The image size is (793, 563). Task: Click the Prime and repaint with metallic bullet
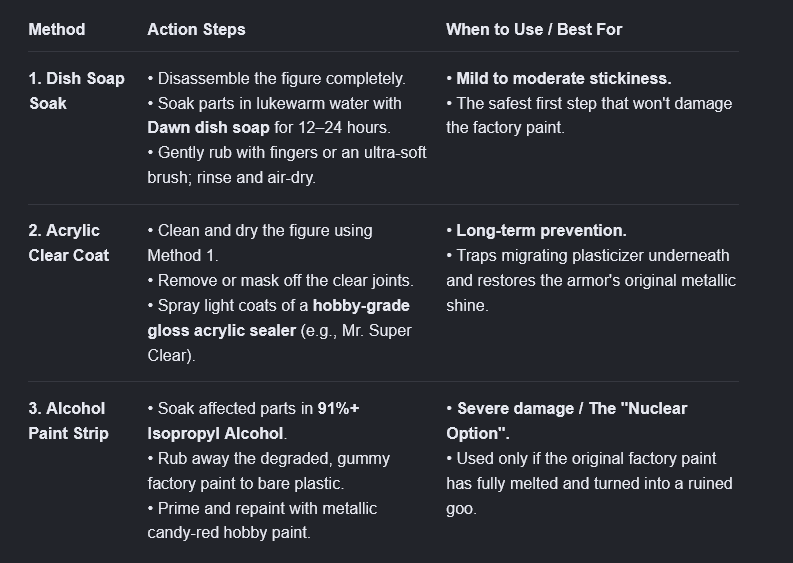pyautogui.click(x=262, y=521)
